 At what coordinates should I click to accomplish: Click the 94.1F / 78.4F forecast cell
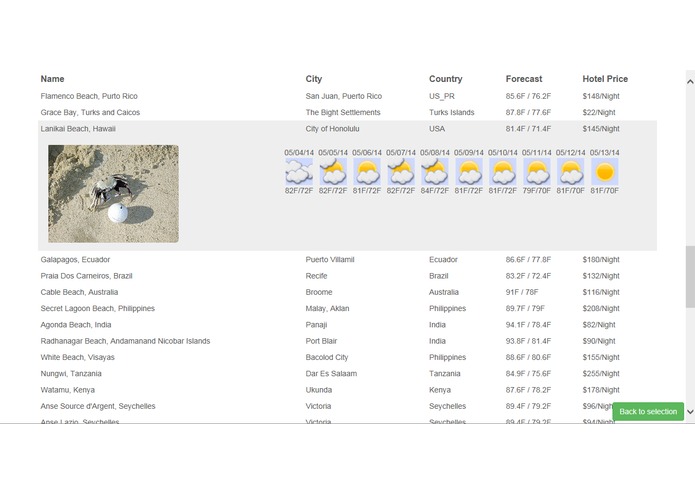528,325
